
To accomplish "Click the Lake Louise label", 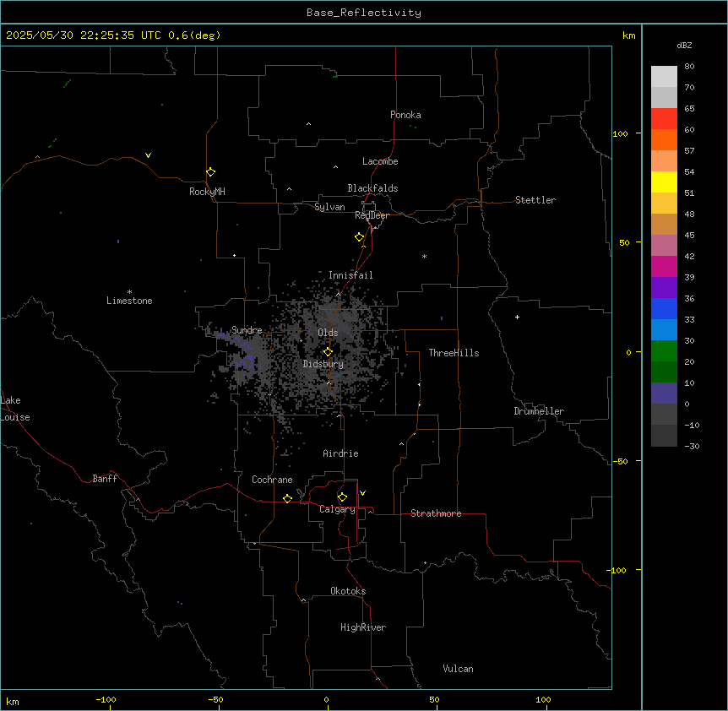I will (x=15, y=409).
